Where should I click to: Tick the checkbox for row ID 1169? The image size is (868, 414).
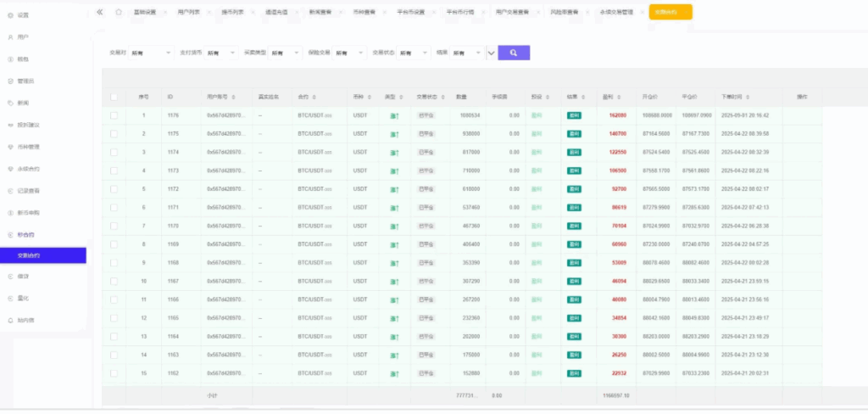[114, 244]
